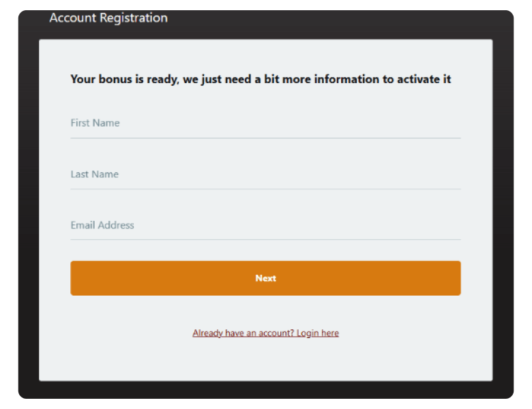Focus the Last Name text field

click(265, 175)
